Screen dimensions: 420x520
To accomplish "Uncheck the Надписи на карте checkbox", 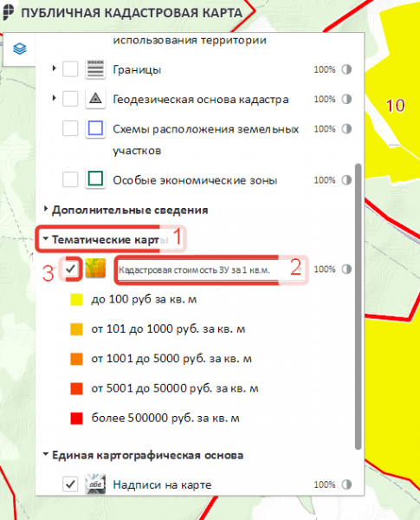I will tap(70, 484).
